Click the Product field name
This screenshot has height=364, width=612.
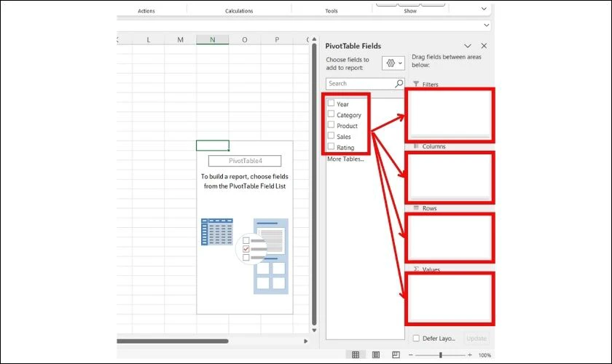point(347,126)
